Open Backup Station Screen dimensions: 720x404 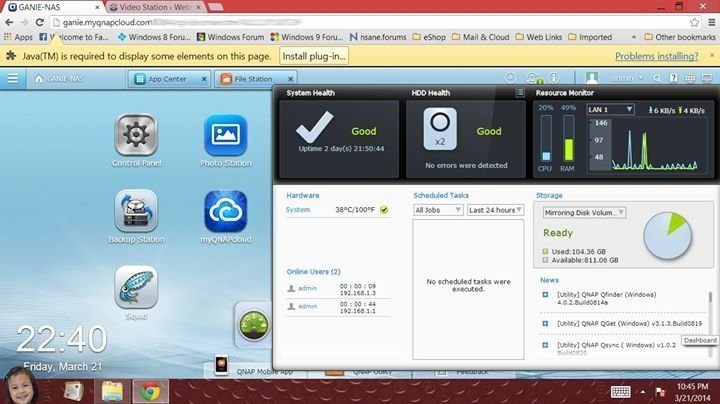136,211
